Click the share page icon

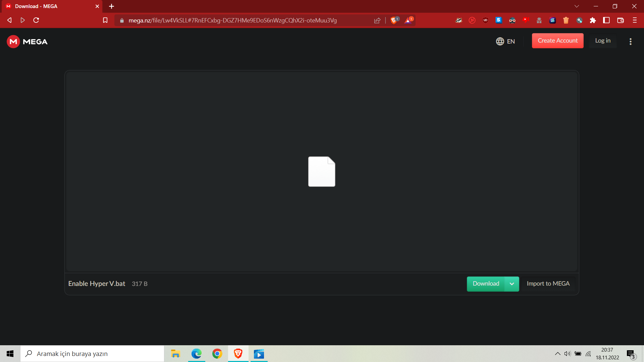click(377, 20)
